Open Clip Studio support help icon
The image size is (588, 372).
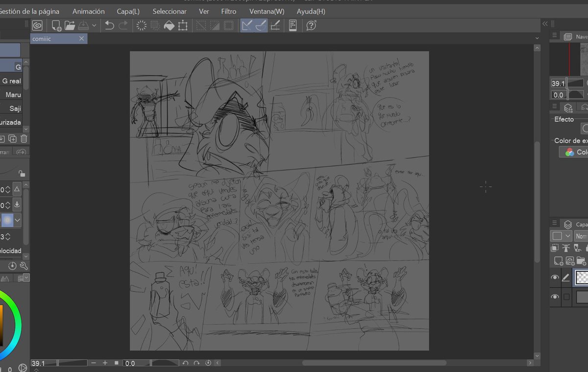[311, 25]
